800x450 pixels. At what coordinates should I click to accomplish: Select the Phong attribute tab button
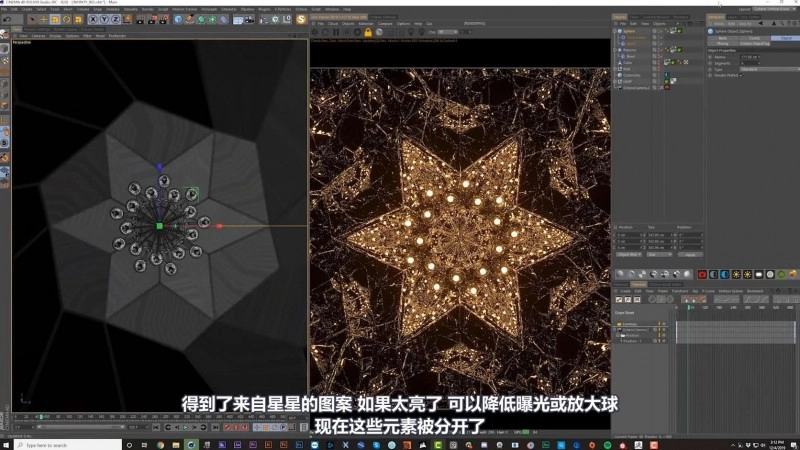click(x=723, y=43)
